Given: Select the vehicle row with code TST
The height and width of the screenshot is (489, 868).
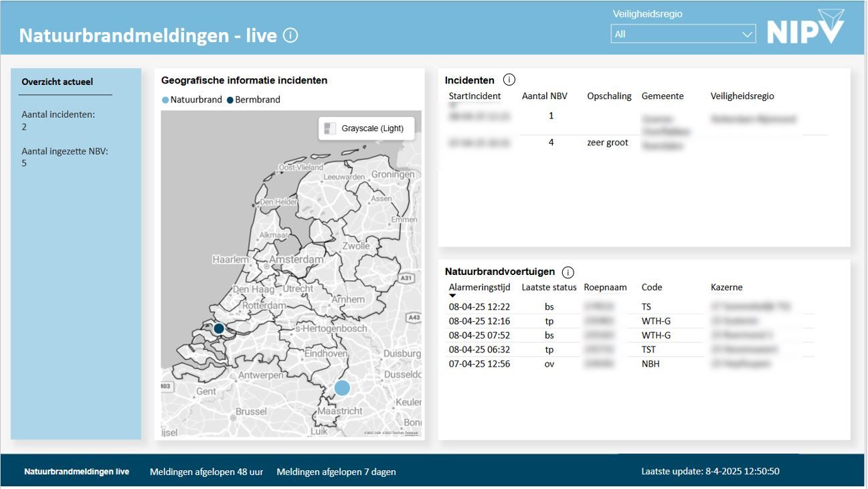Looking at the screenshot, I should tap(602, 349).
